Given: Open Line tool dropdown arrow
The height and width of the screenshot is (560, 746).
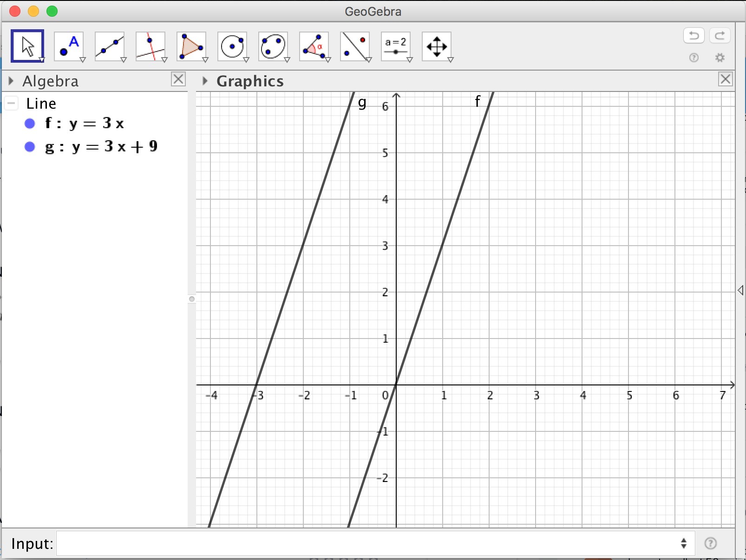Looking at the screenshot, I should [x=124, y=60].
